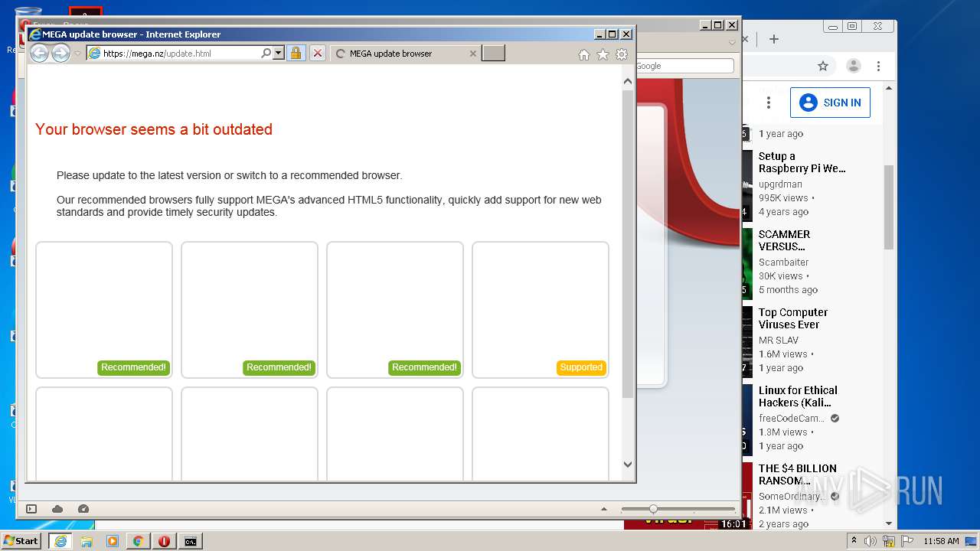Click the Action Center flag icon
The width and height of the screenshot is (980, 551).
(x=906, y=541)
